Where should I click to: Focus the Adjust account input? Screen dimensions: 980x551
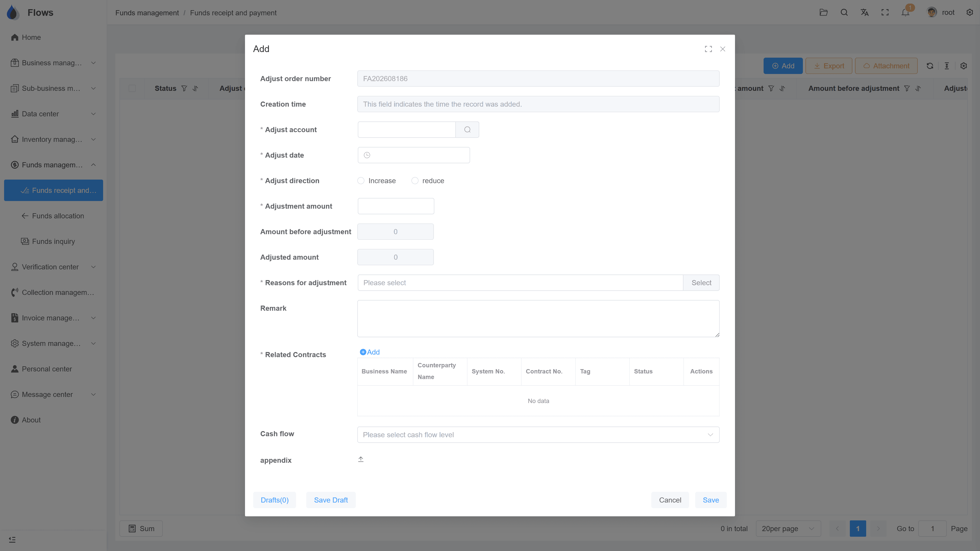coord(406,130)
